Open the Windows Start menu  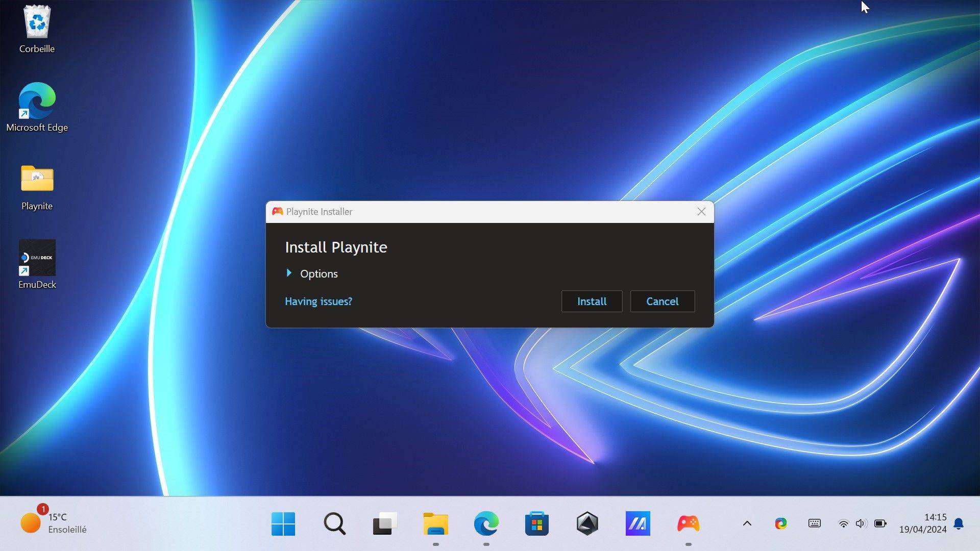coord(283,524)
